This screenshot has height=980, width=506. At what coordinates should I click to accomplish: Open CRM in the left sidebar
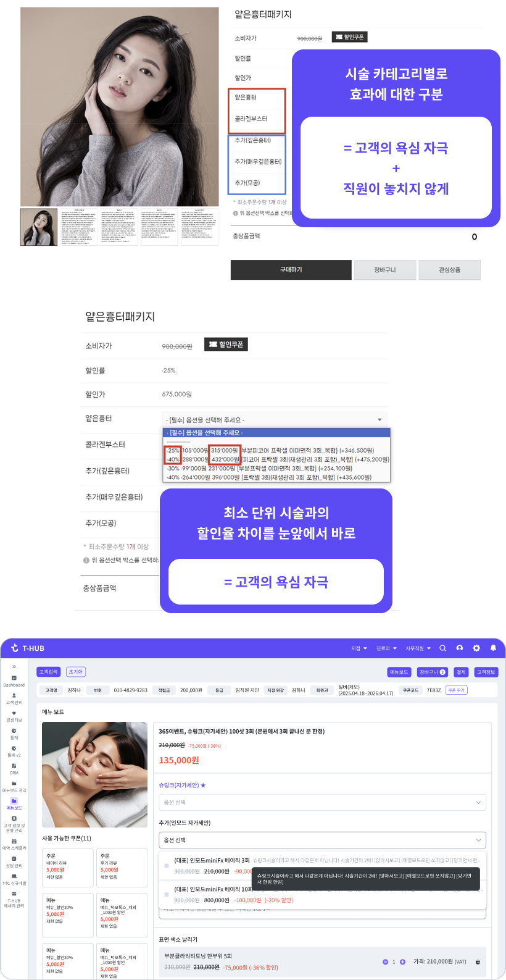pos(14,769)
